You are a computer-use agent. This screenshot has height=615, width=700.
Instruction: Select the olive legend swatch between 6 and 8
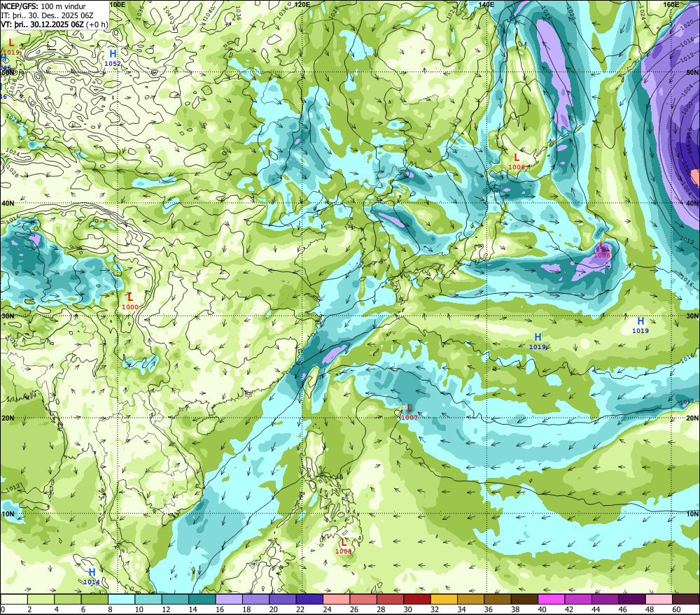(94, 600)
